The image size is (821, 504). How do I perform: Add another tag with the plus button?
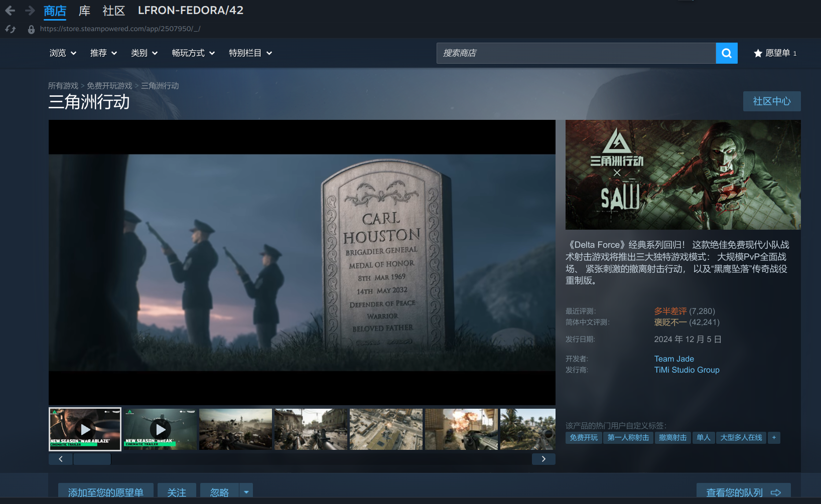[x=774, y=438]
